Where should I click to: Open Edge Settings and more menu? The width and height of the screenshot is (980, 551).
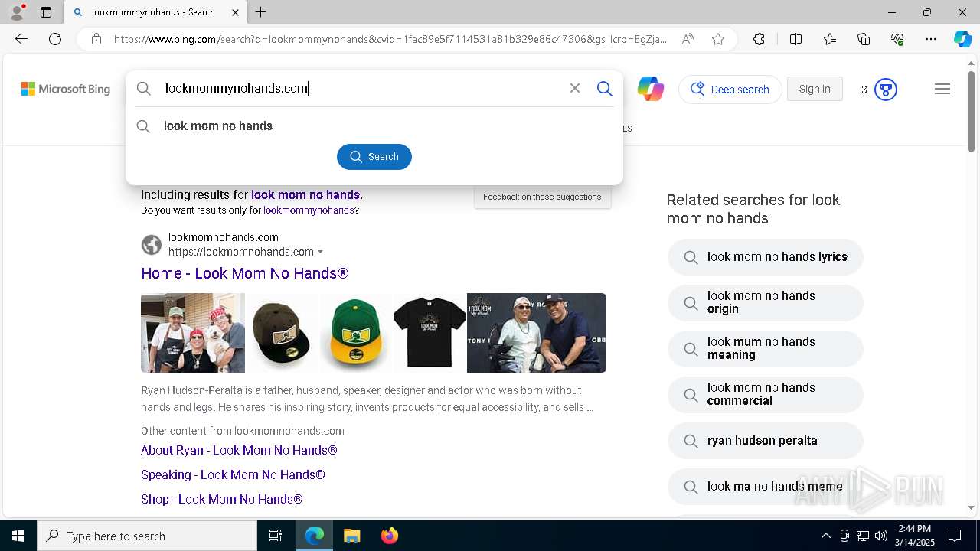pyautogui.click(x=931, y=39)
